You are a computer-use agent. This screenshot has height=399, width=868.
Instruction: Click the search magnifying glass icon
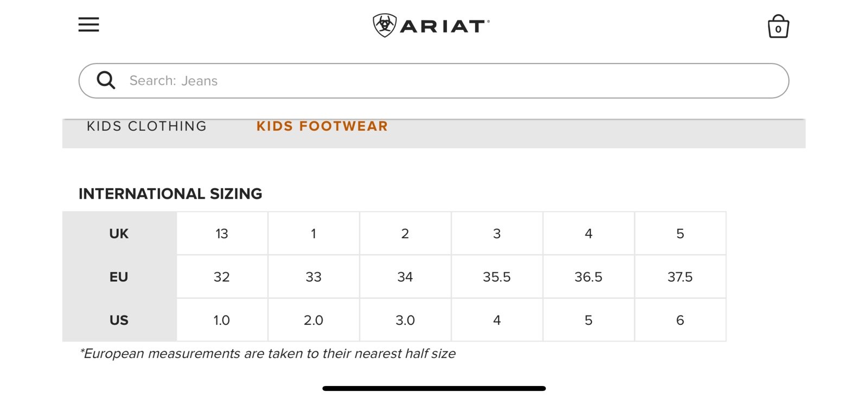coord(106,80)
